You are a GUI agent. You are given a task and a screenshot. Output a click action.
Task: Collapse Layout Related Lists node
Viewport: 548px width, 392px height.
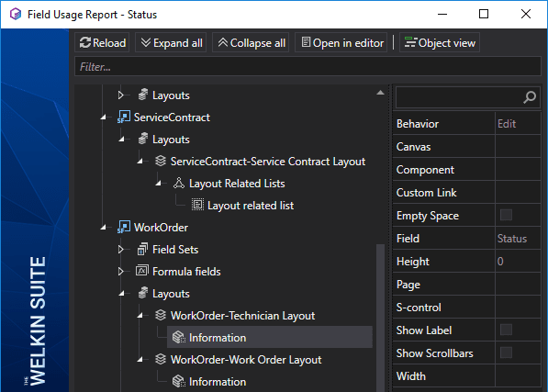tap(158, 184)
